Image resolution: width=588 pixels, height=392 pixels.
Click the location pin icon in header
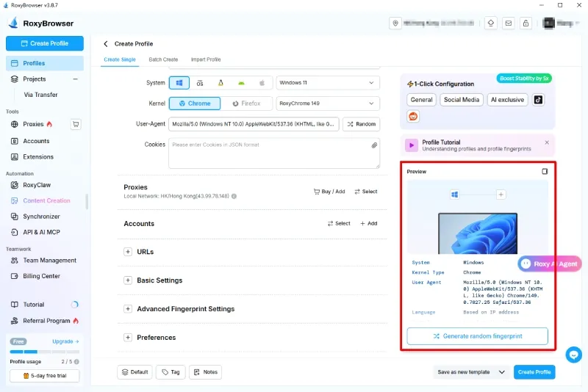(395, 23)
